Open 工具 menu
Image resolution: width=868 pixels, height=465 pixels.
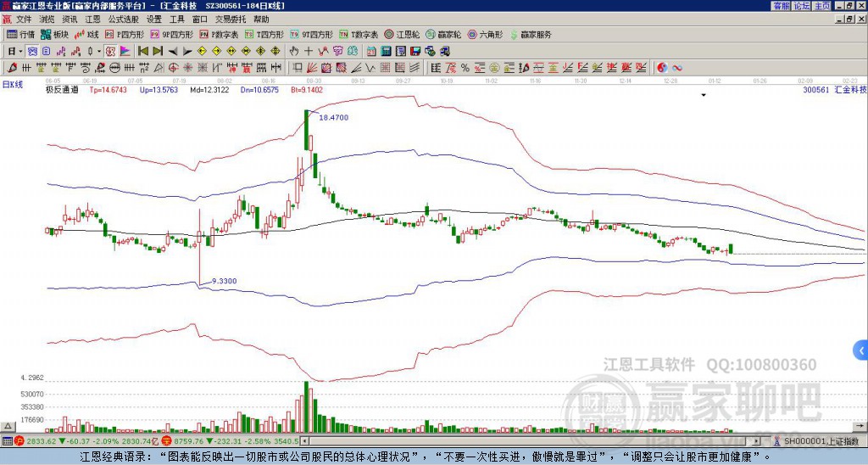click(x=176, y=20)
